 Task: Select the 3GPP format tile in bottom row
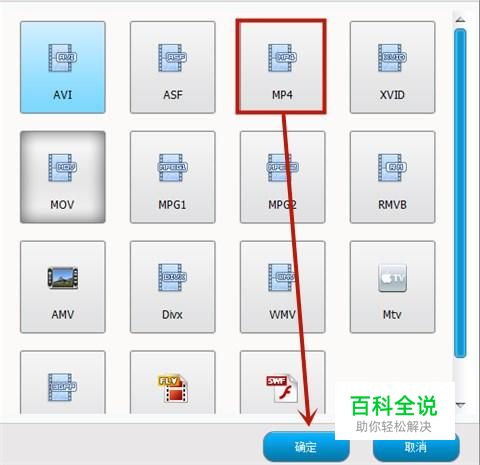(63, 382)
